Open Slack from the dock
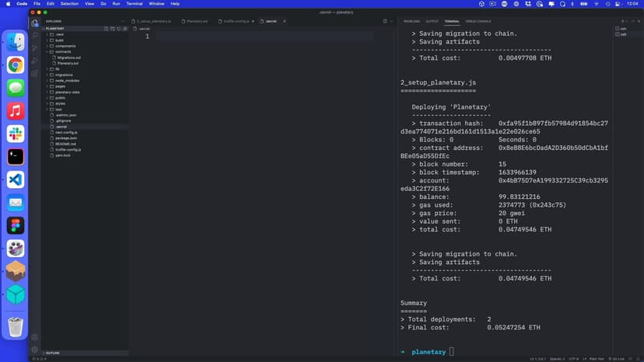This screenshot has width=644, height=362. [x=16, y=134]
